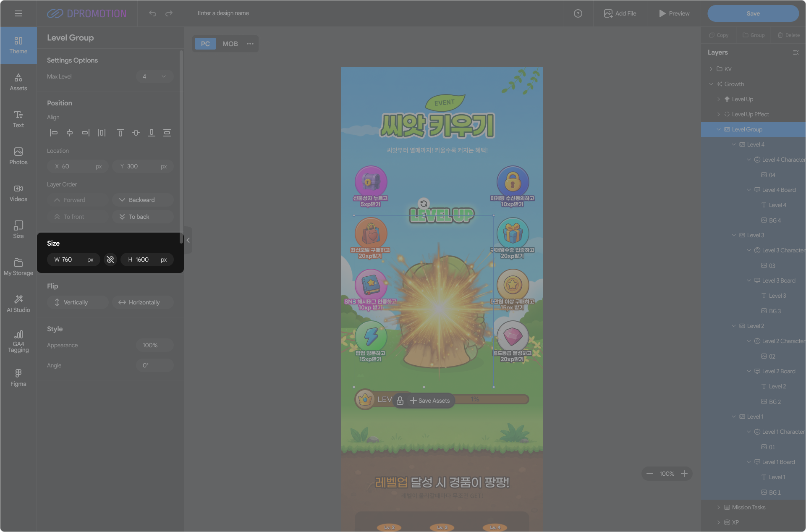Align layer to the bottom edge

(152, 133)
